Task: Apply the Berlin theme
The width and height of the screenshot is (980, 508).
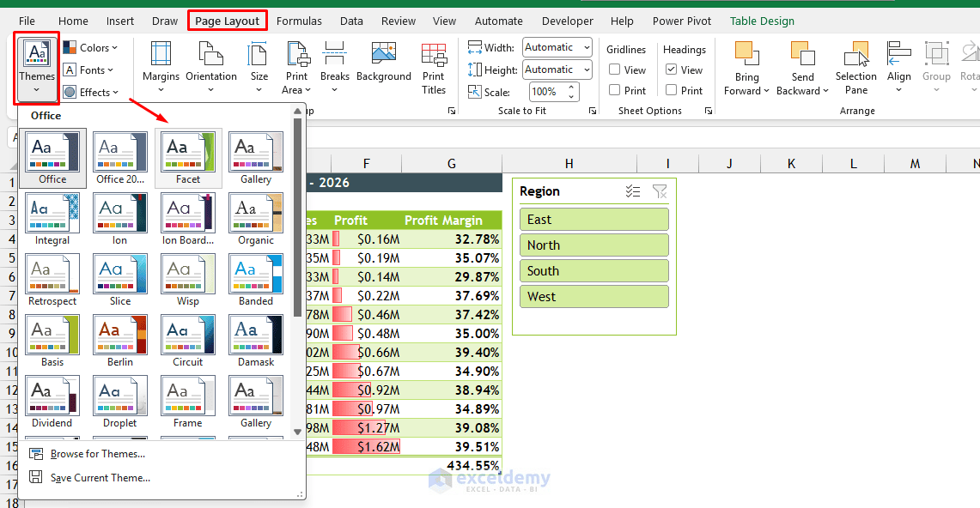Action: 120,341
